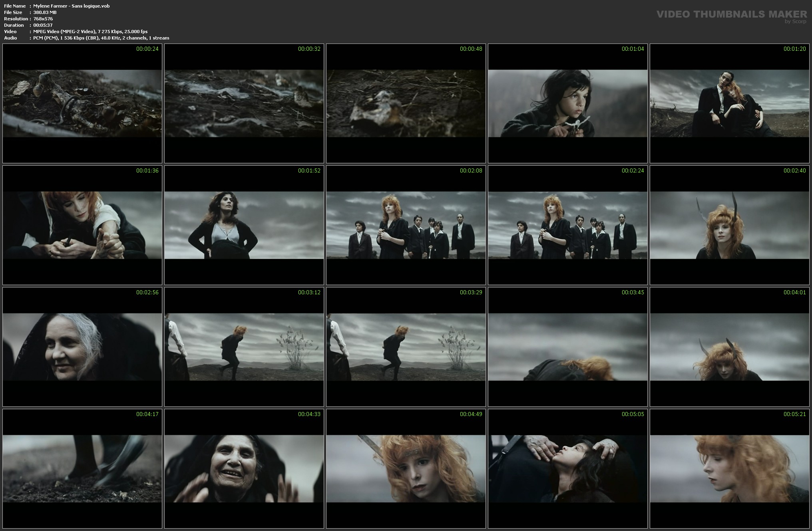Click the 'File Name' label

pyautogui.click(x=15, y=6)
